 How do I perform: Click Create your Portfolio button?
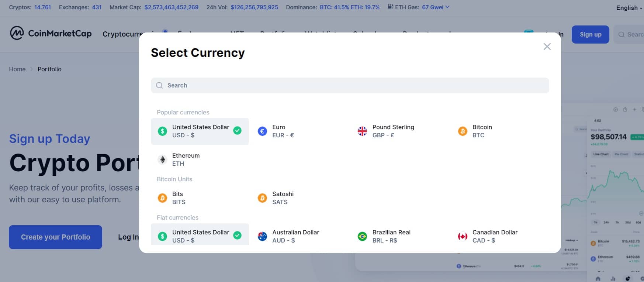(55, 237)
